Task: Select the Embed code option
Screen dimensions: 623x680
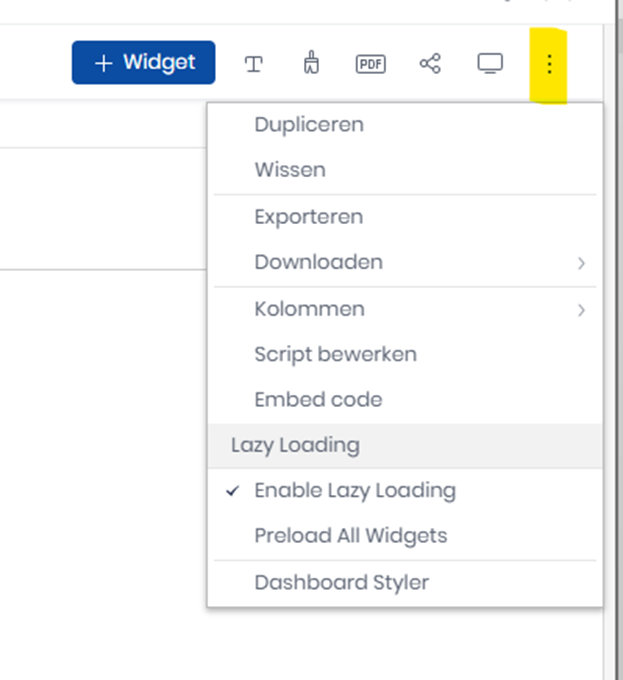Action: (x=318, y=399)
